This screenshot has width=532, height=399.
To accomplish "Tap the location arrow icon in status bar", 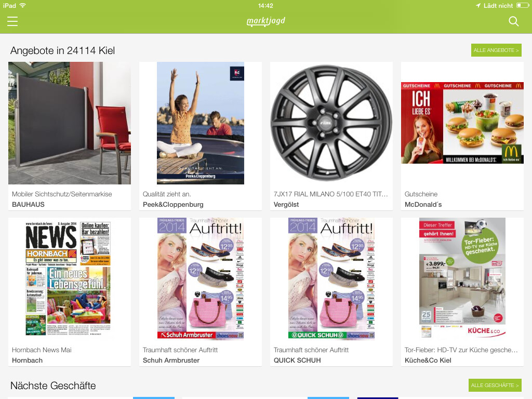I will click(x=478, y=5).
